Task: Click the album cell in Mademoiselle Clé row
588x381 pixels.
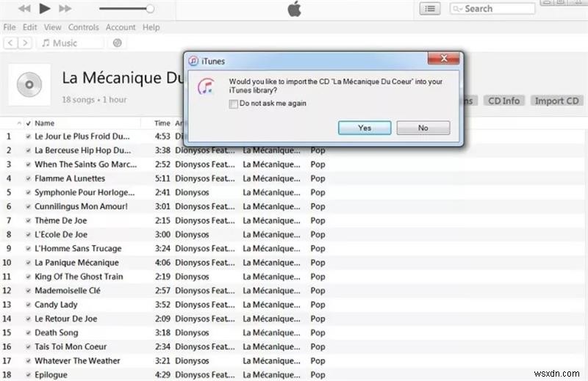Action: pos(271,291)
